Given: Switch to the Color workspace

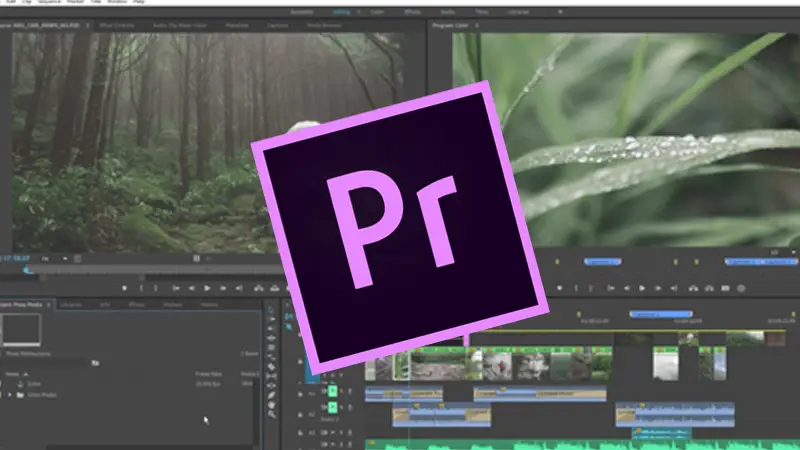Looking at the screenshot, I should tap(377, 12).
